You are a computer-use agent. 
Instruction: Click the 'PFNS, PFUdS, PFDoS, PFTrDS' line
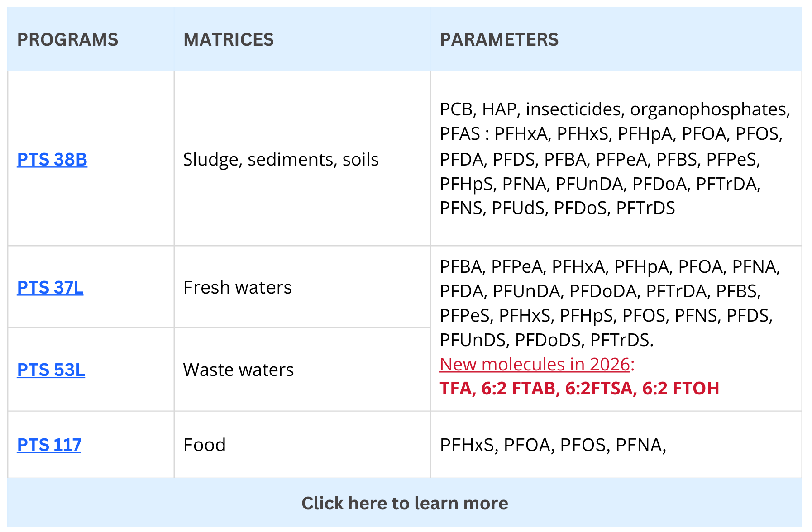[557, 208]
